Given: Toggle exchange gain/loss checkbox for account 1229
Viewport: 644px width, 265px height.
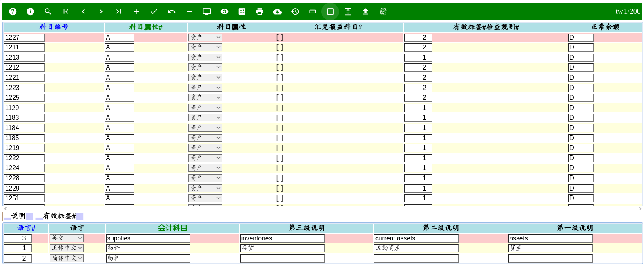Looking at the screenshot, I should 279,189.
